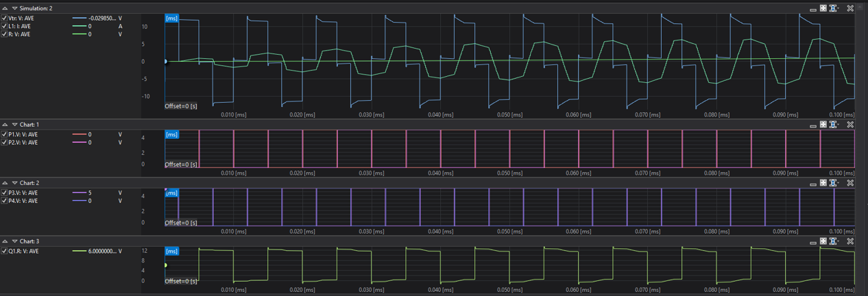This screenshot has height=296, width=868.
Task: Select the [ms] unit label in Chart: 2
Action: [172, 193]
